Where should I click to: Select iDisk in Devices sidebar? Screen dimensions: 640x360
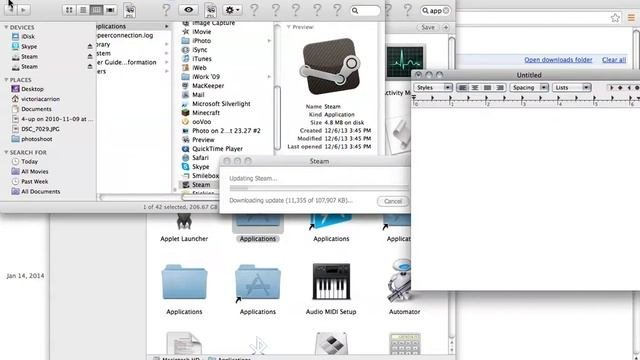tap(28, 36)
